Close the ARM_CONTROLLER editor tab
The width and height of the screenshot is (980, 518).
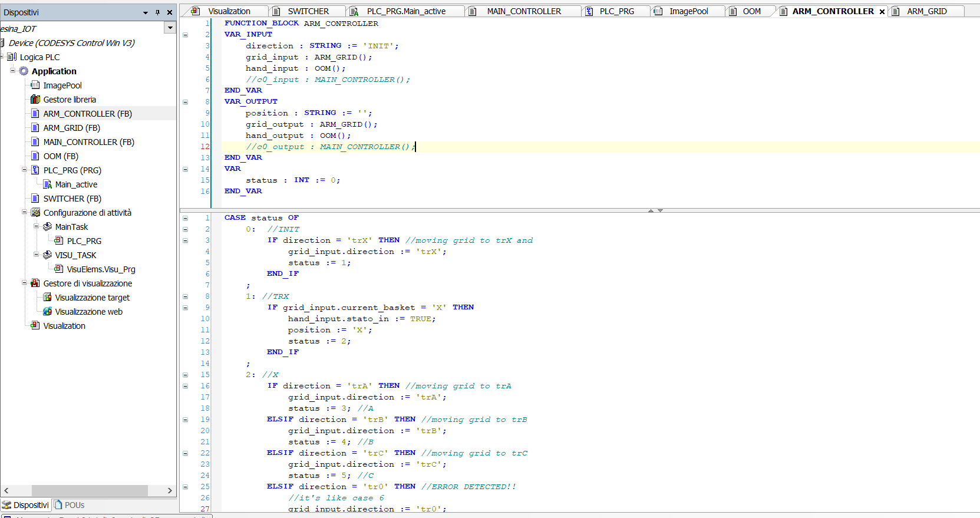pos(882,12)
